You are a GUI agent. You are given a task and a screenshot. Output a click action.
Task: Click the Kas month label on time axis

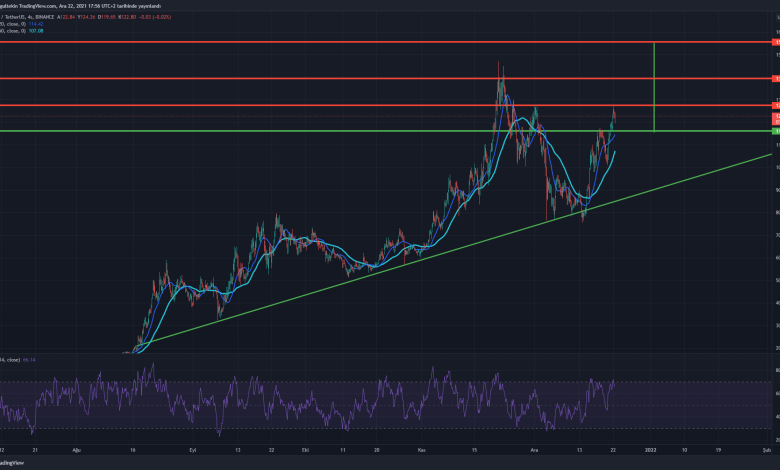tap(422, 451)
